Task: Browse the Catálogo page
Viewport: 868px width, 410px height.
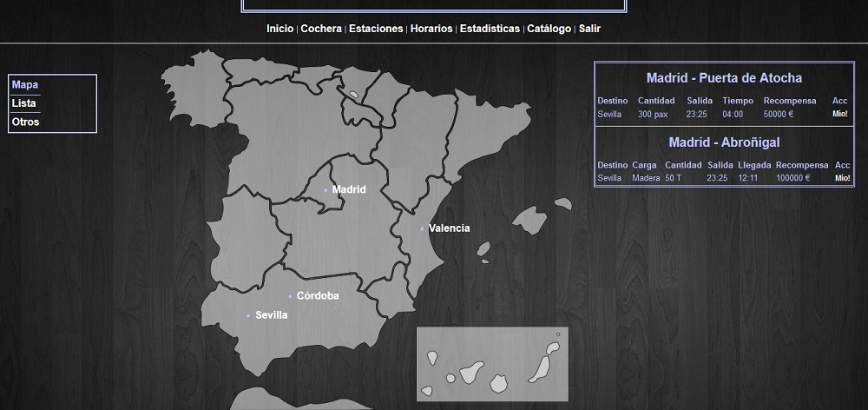Action: coord(549,29)
